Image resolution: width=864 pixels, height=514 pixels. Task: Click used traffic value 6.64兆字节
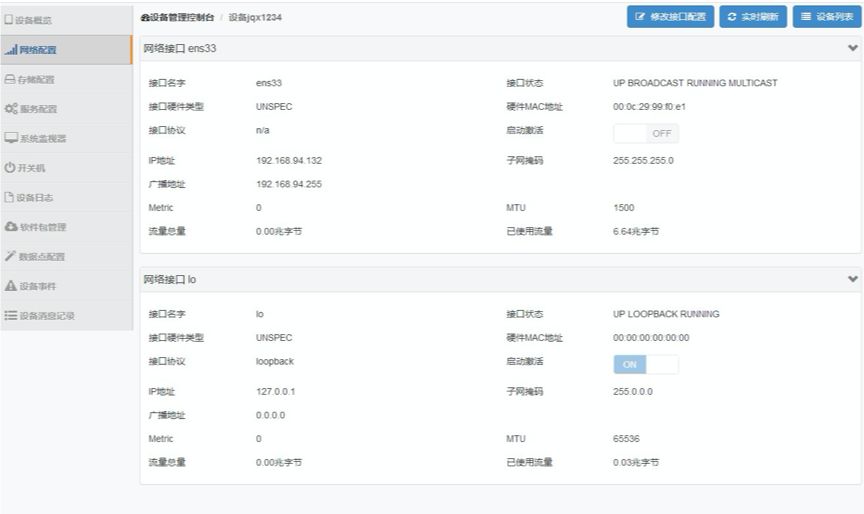click(x=635, y=231)
